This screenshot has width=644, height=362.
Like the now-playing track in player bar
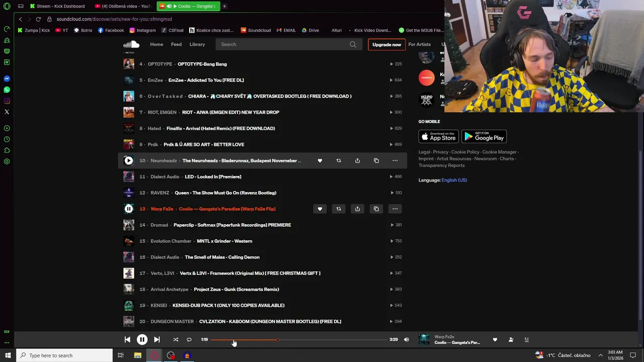[x=495, y=340]
